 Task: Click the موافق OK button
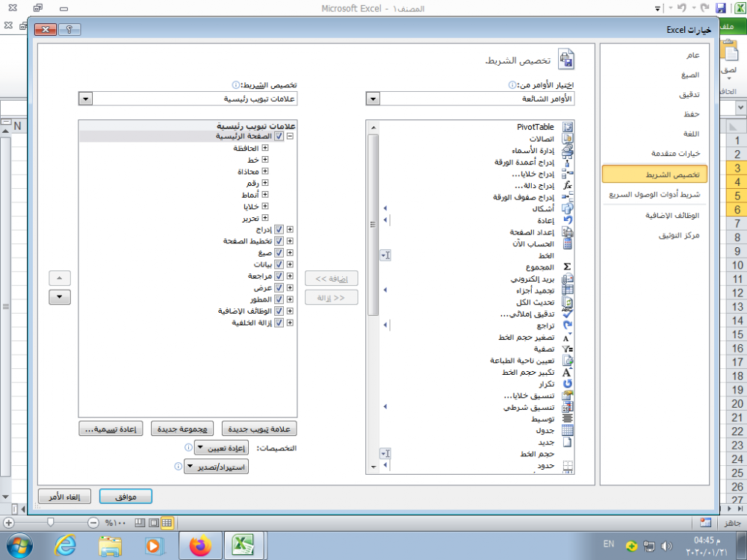pyautogui.click(x=125, y=497)
